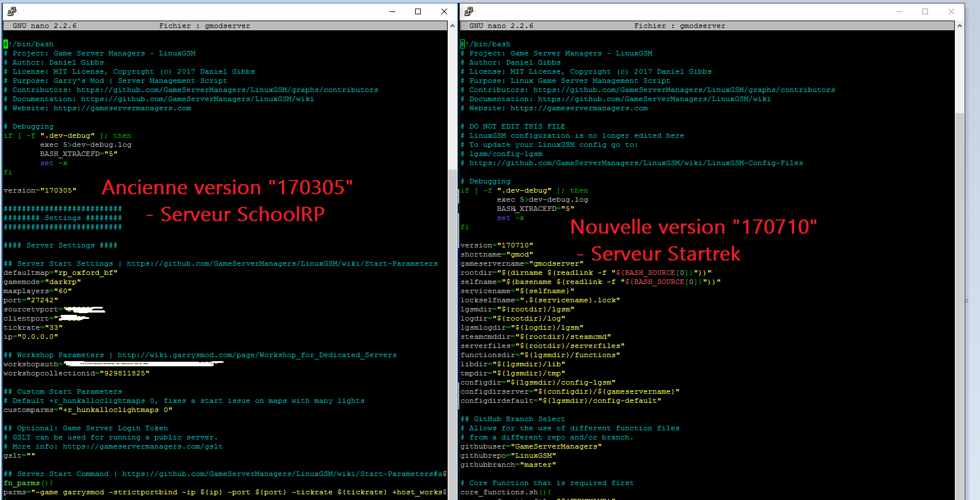980x500 pixels.
Task: Maximize the left terminal window
Action: click(418, 11)
